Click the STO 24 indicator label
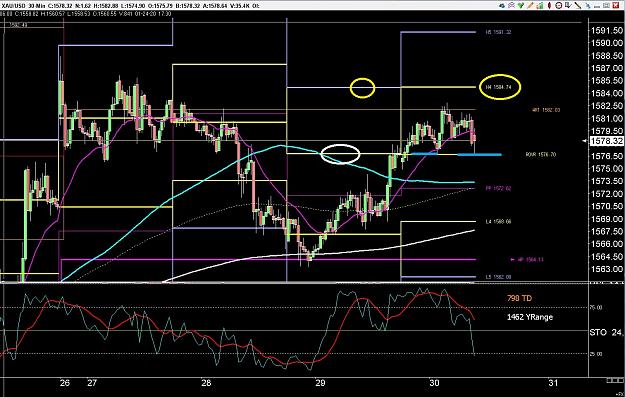 [x=605, y=332]
